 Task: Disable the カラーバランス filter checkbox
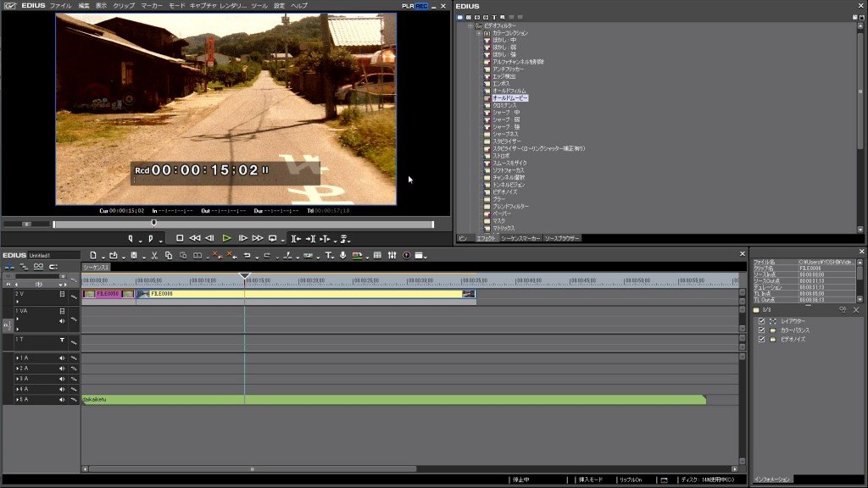pyautogui.click(x=762, y=330)
